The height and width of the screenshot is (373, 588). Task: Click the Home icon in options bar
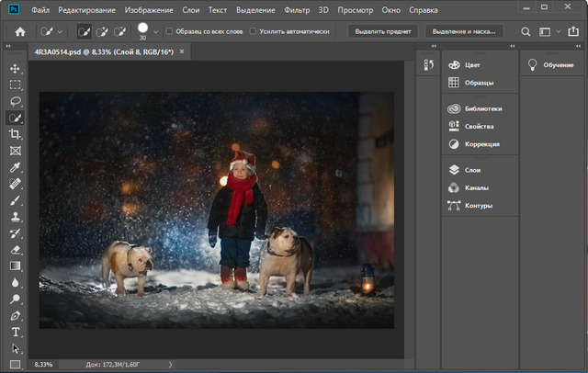pos(20,31)
